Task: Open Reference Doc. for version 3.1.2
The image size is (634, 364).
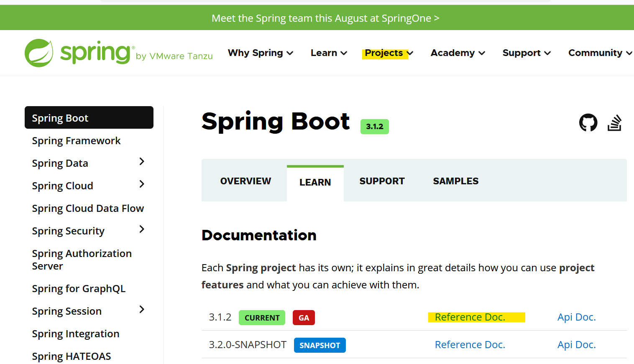Action: pos(470,317)
